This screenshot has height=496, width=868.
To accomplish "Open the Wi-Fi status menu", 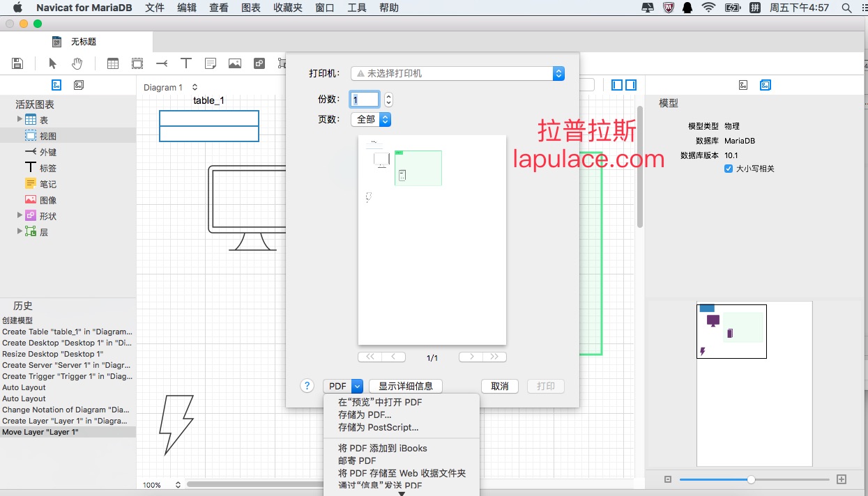I will (709, 8).
